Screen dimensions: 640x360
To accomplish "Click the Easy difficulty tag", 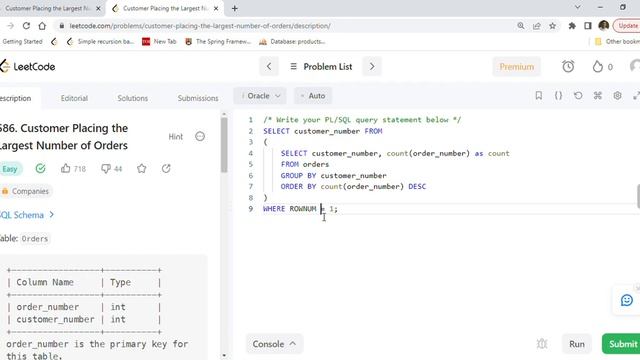I will click(10, 169).
